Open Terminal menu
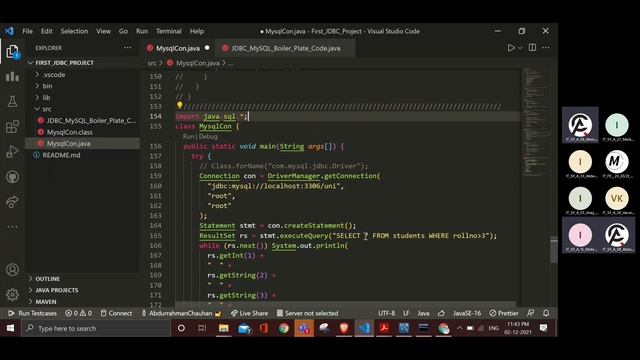The height and width of the screenshot is (360, 640). (169, 31)
